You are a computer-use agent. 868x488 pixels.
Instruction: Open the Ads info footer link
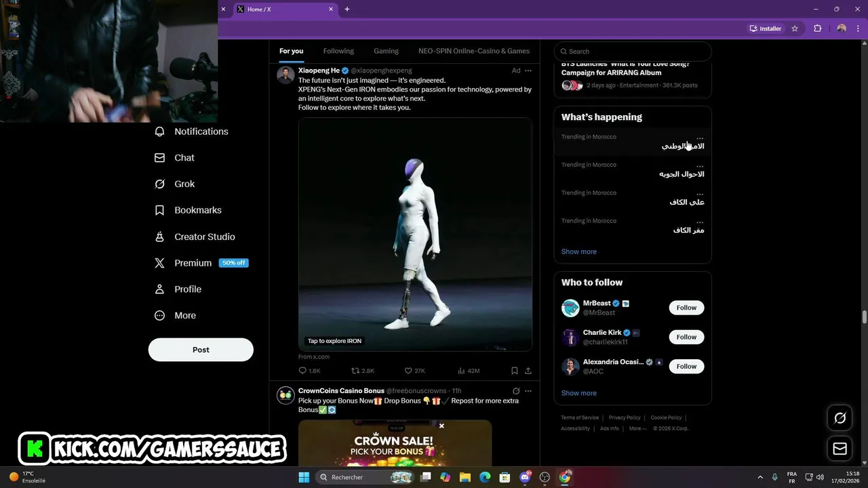[x=610, y=428]
